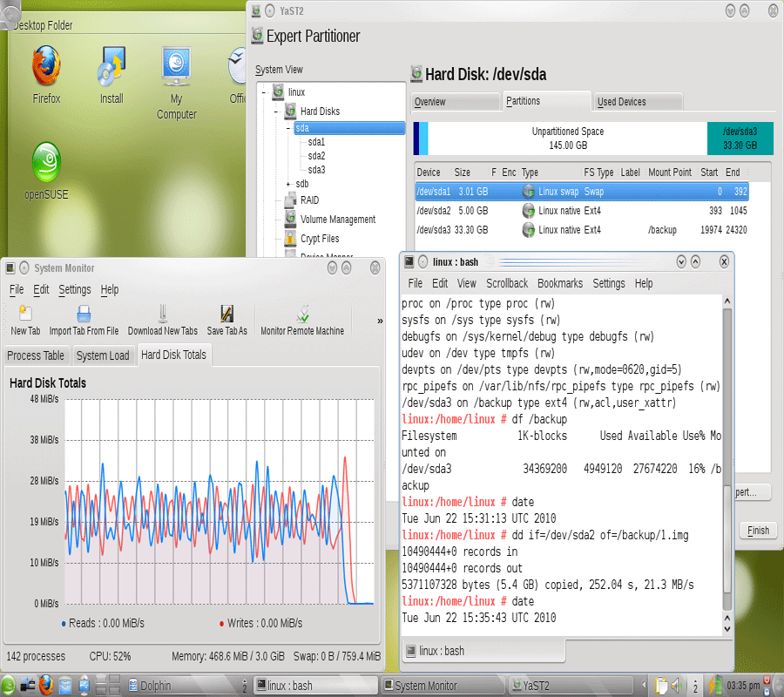
Task: Select sda3 in the System View tree
Action: [x=316, y=170]
